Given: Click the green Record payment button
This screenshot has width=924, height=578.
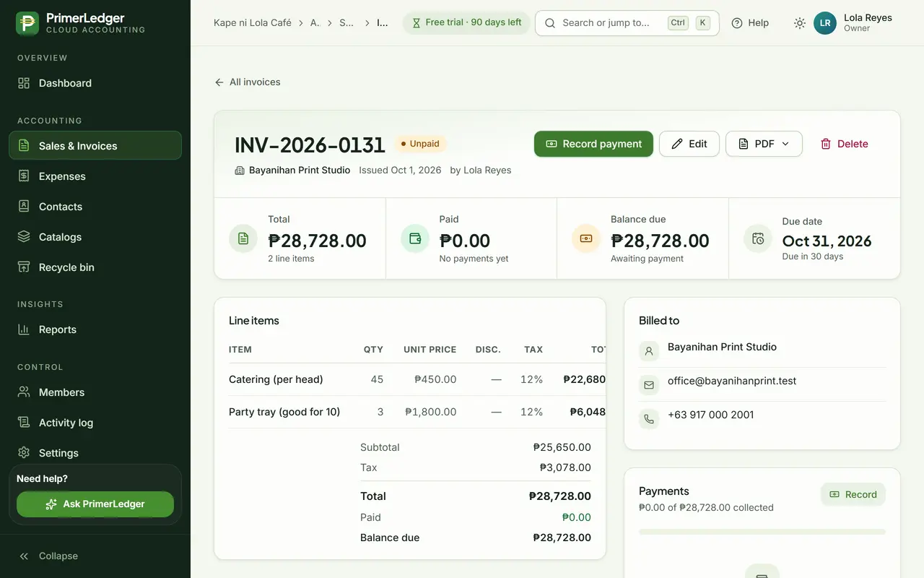Looking at the screenshot, I should coord(593,144).
